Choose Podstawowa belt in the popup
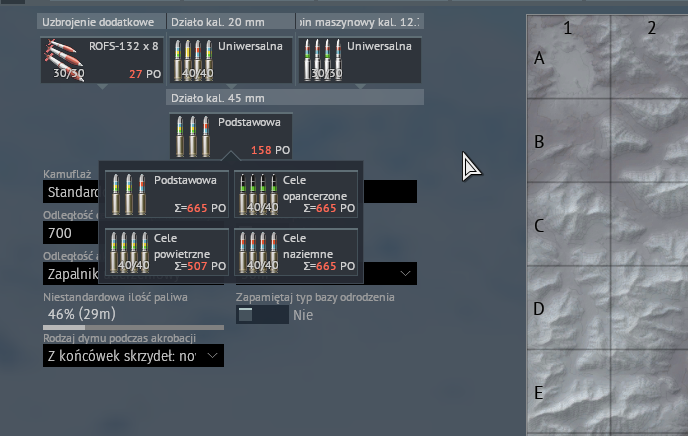Screen dimensions: 688x436 point(166,194)
